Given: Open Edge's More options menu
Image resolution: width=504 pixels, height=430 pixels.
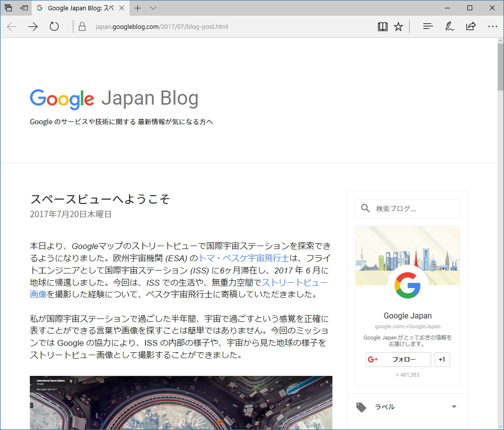Looking at the screenshot, I should point(492,26).
